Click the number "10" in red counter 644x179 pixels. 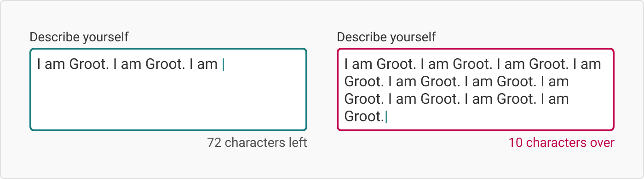[x=515, y=143]
